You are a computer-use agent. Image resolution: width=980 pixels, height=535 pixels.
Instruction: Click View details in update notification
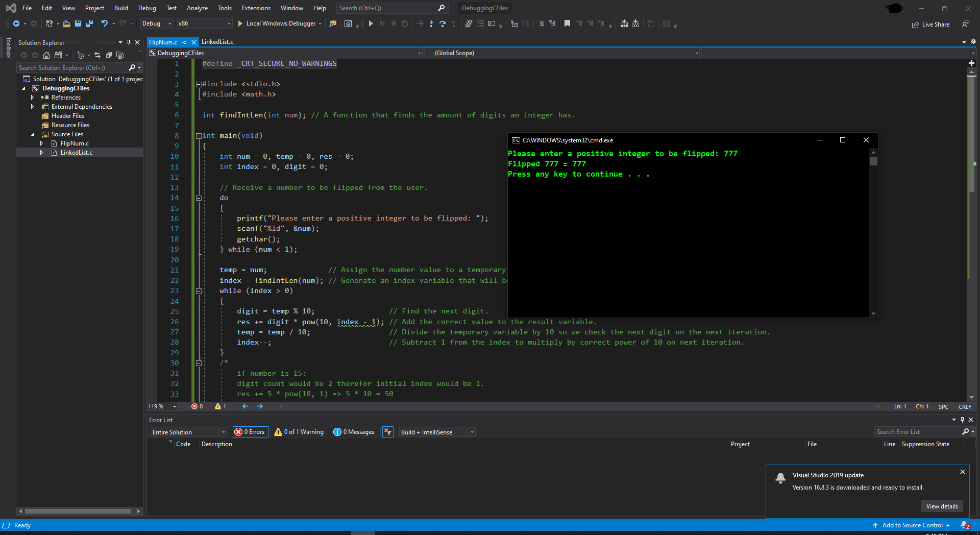pyautogui.click(x=942, y=506)
